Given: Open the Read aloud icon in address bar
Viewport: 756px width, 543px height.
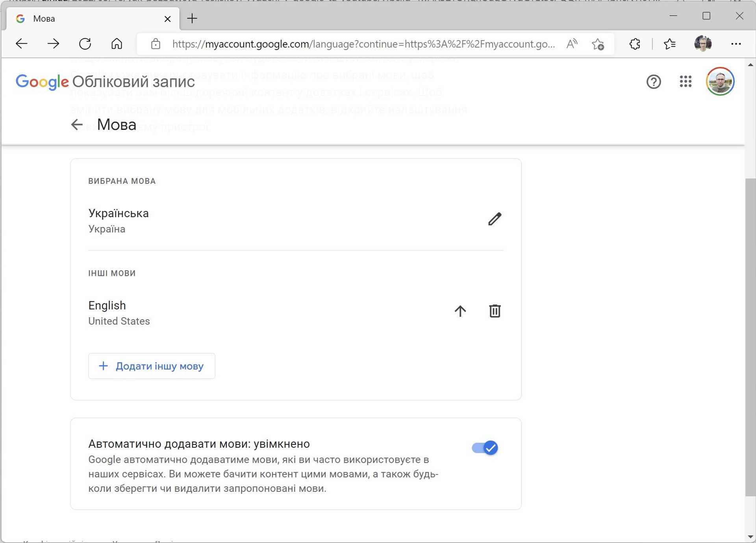Looking at the screenshot, I should (572, 44).
